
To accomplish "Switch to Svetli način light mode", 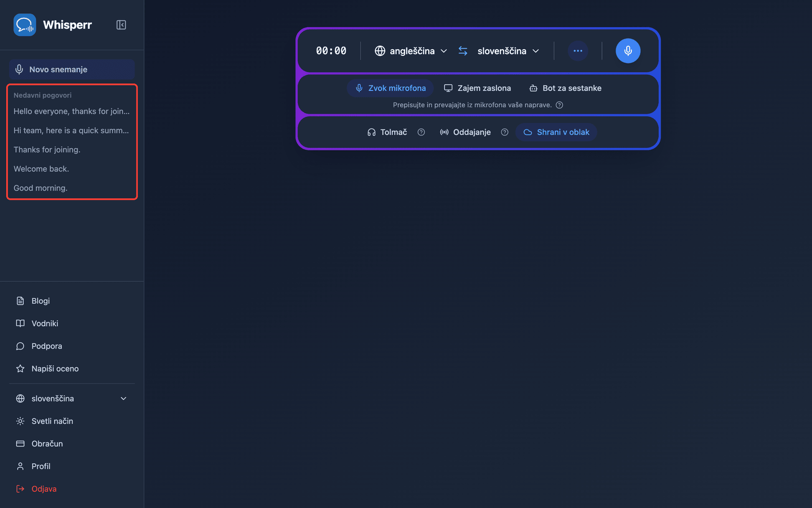I will [x=72, y=421].
